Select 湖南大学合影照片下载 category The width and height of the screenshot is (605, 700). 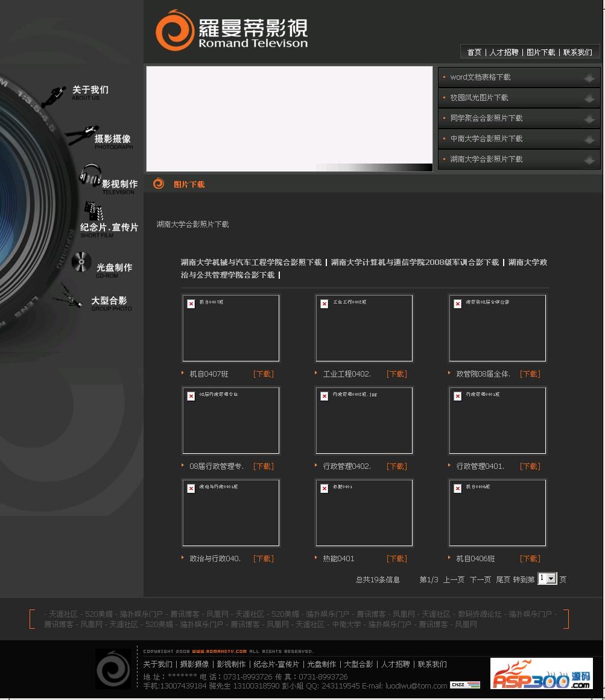[486, 159]
